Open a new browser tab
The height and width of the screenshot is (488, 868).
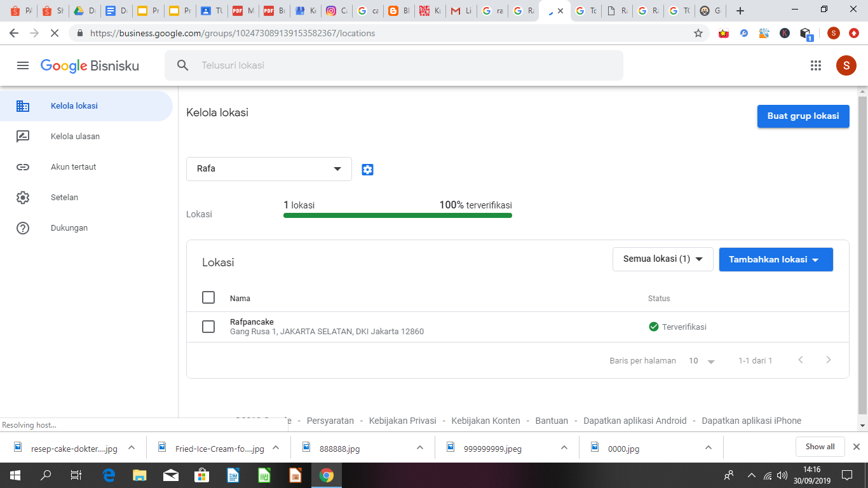pyautogui.click(x=740, y=11)
